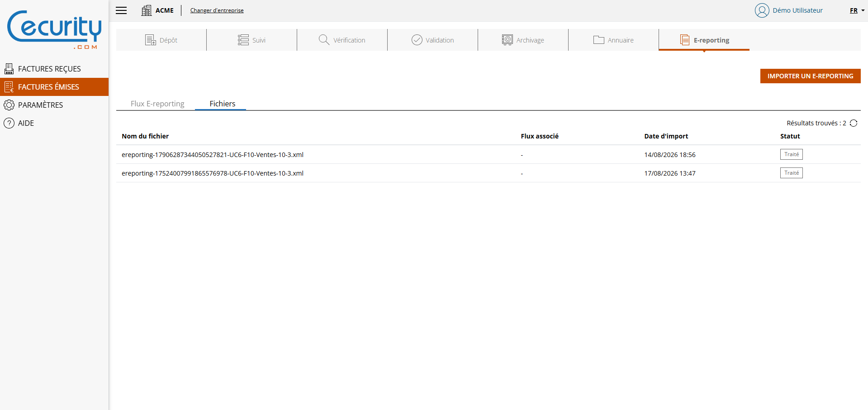Go to the Suivi tab
The height and width of the screenshot is (410, 868).
point(251,40)
